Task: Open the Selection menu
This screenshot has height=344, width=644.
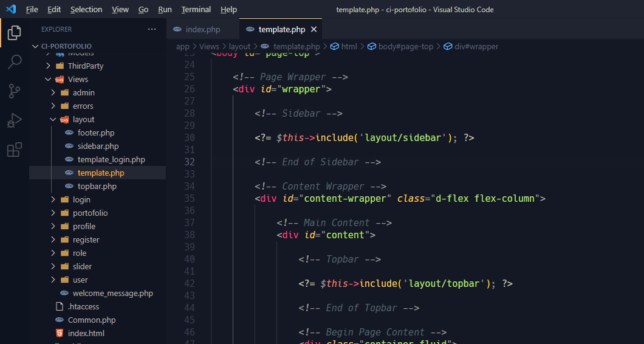Action: tap(86, 10)
